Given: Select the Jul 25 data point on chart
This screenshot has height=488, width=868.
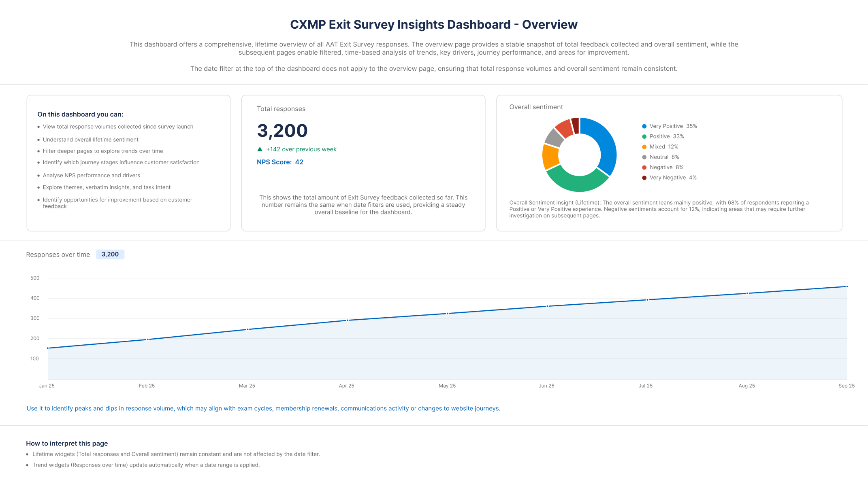Looking at the screenshot, I should (647, 300).
